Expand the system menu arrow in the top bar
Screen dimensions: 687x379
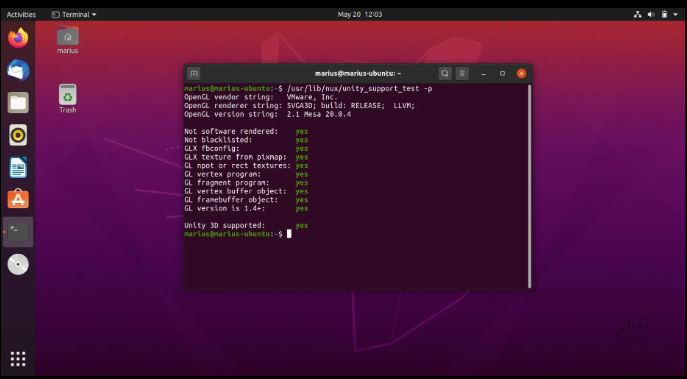(x=676, y=14)
